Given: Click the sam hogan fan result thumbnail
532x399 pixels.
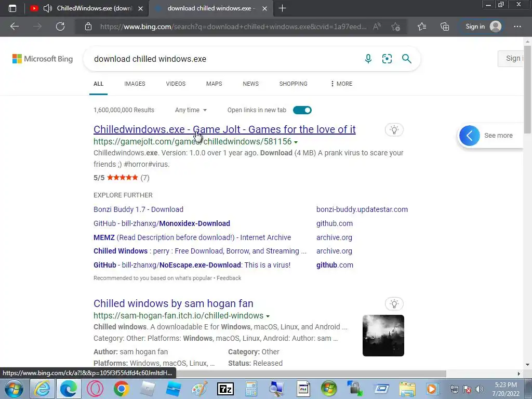Looking at the screenshot, I should (383, 336).
